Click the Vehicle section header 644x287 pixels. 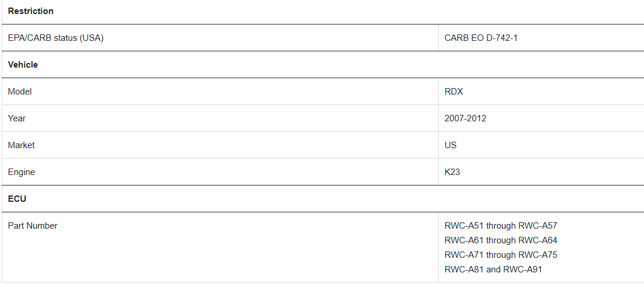[x=23, y=65]
